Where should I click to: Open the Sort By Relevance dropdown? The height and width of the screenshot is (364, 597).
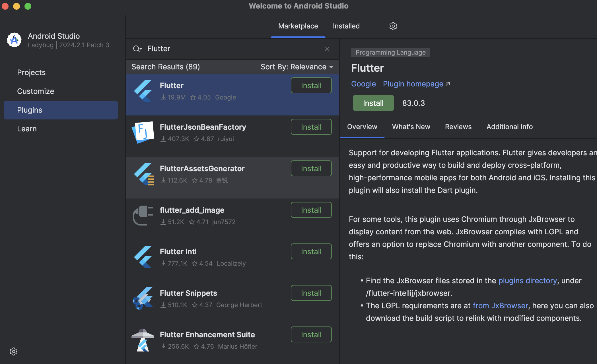(297, 67)
